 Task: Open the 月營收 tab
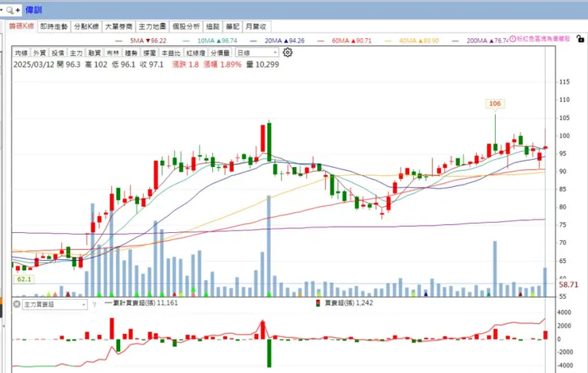pos(257,26)
